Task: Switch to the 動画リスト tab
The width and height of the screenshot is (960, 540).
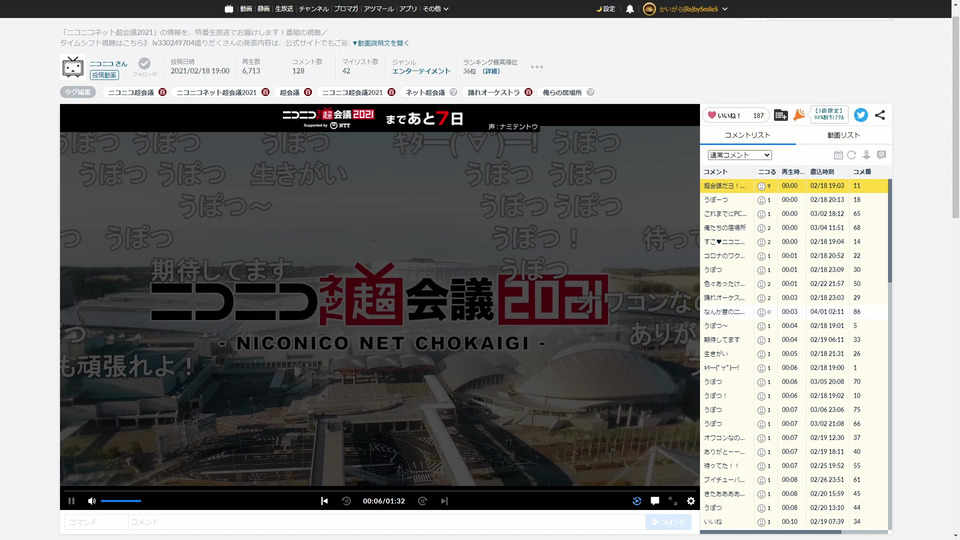Action: click(844, 135)
